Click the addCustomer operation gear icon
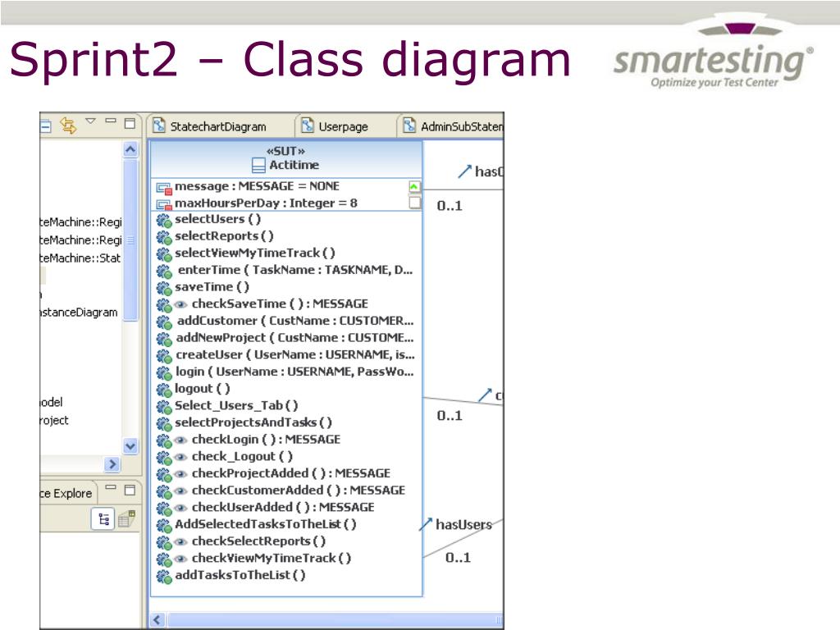The image size is (840, 630). tap(164, 322)
